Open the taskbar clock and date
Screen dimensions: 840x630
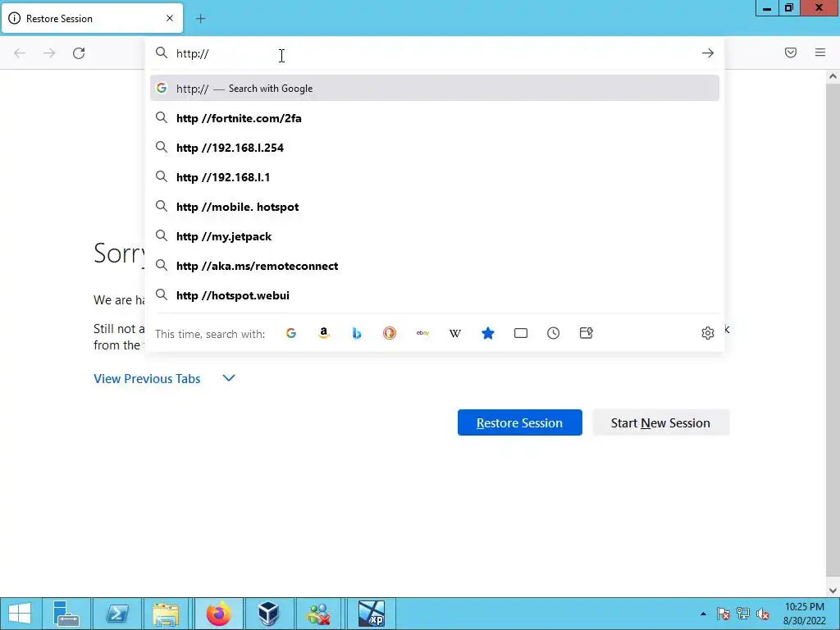(804, 614)
